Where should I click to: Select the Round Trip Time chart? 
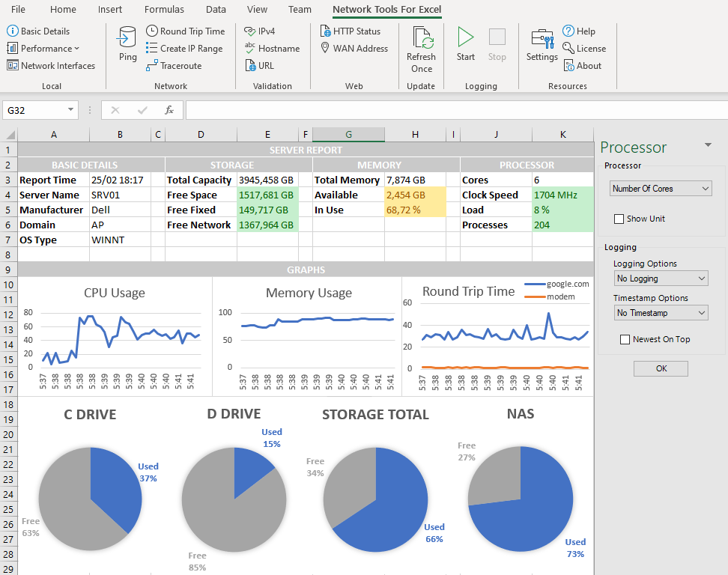coord(497,337)
